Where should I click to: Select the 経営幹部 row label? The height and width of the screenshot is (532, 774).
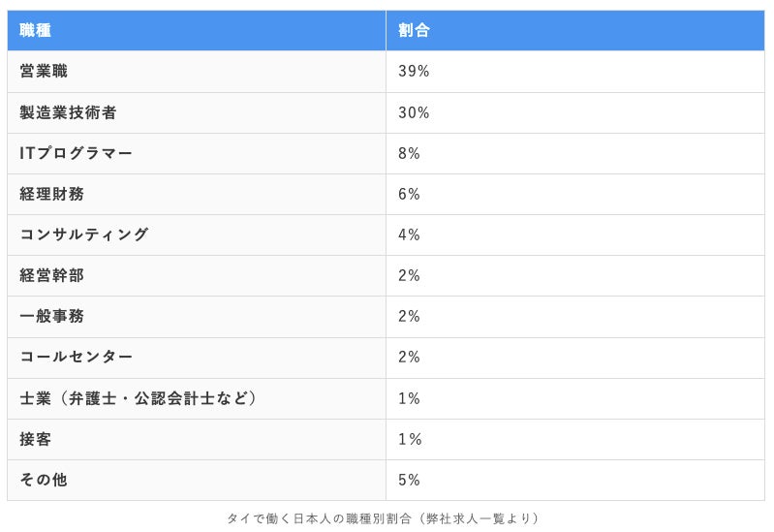click(x=52, y=275)
